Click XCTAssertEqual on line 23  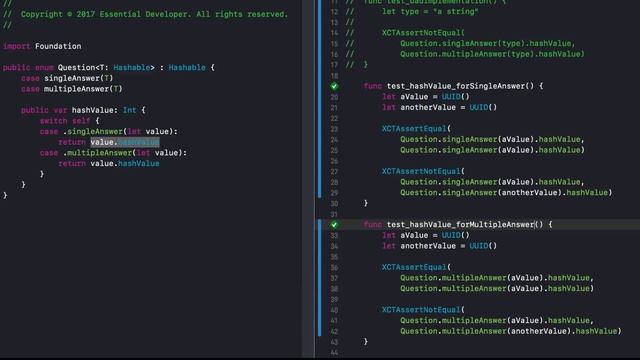414,129
